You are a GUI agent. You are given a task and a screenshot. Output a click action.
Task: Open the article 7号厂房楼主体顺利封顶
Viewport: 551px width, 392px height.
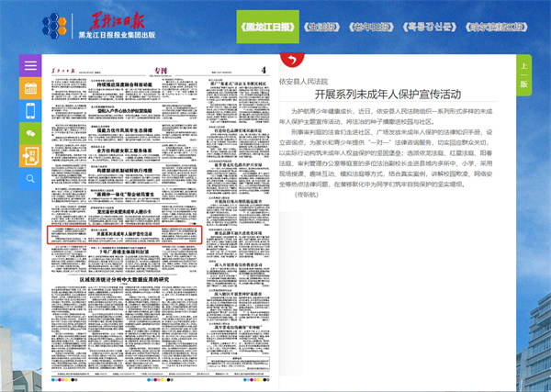124,252
